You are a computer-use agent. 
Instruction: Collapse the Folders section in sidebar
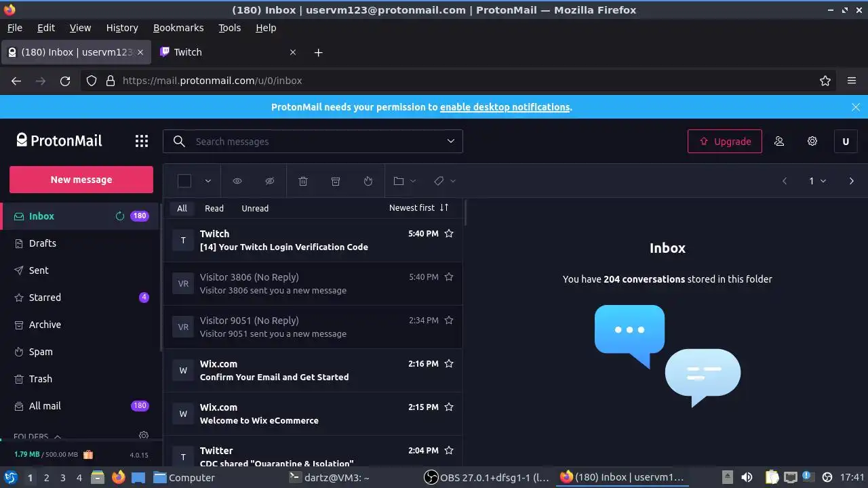[x=58, y=437]
